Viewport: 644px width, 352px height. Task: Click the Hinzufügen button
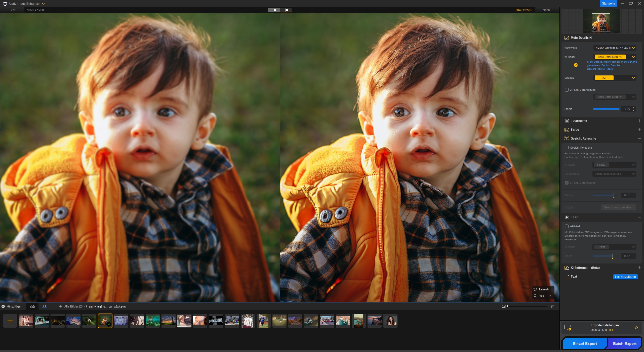pos(12,306)
